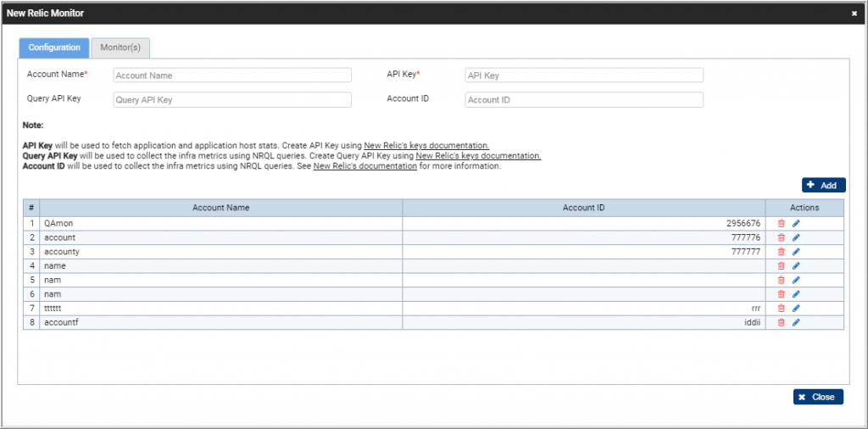Click account ID value iddii

753,322
